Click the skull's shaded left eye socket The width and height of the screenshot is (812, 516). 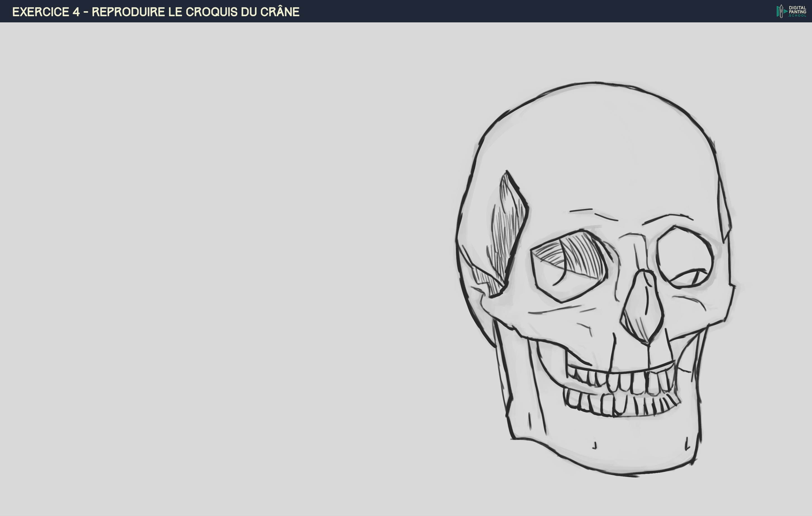(x=570, y=267)
